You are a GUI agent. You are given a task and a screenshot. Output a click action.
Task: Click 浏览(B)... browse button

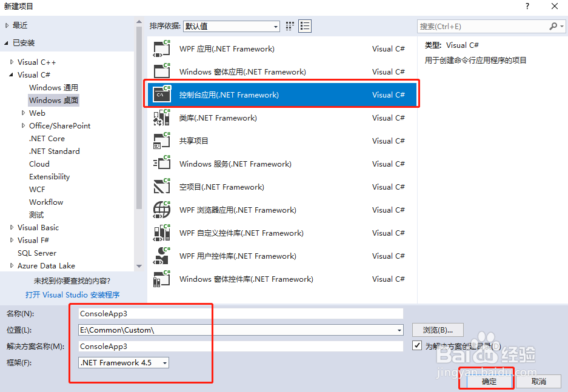[x=438, y=330]
